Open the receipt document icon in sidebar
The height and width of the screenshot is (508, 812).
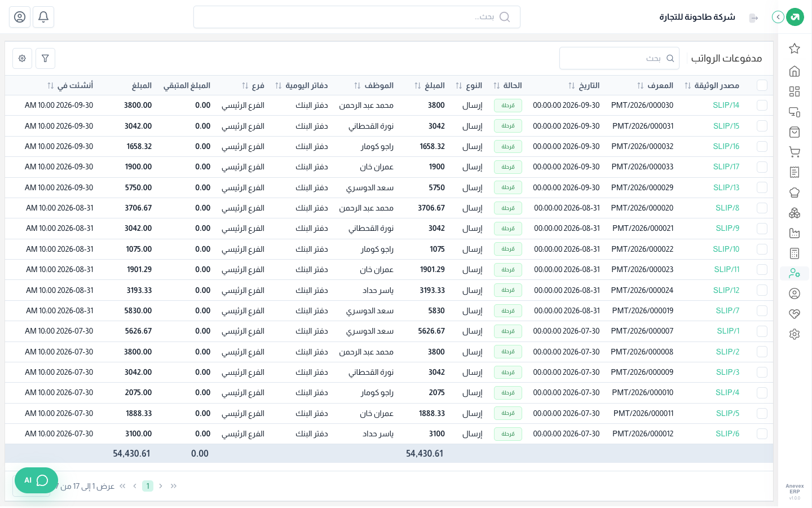[x=795, y=172]
